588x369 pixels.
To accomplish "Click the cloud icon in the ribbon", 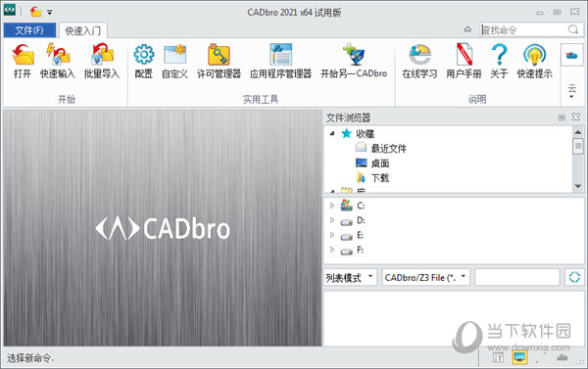I will click(x=572, y=56).
